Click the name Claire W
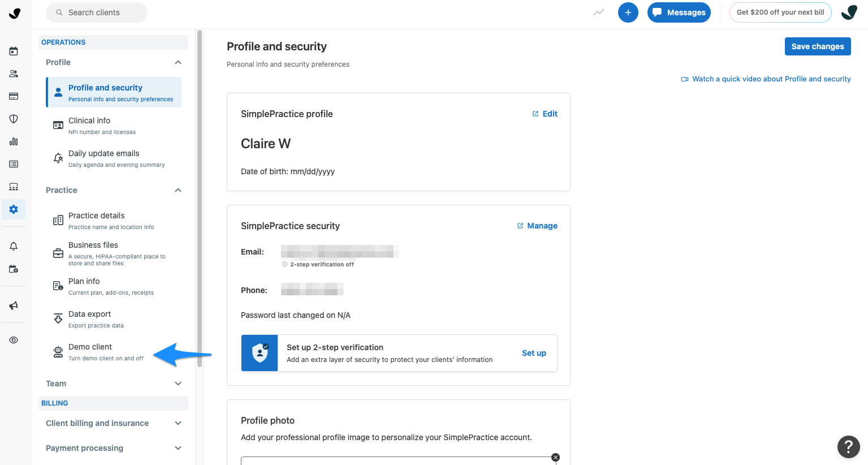868x465 pixels. coord(266,144)
